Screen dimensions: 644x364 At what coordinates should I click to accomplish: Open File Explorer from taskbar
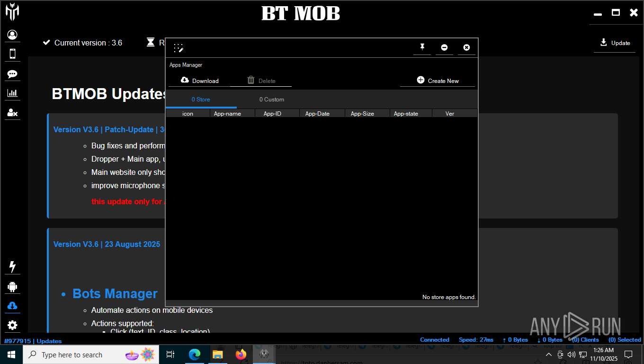[x=218, y=355]
